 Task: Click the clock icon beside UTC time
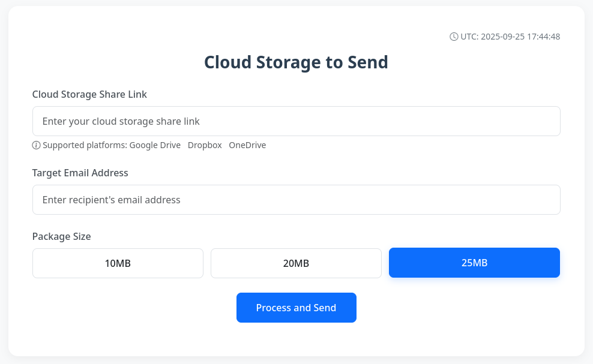tap(453, 37)
